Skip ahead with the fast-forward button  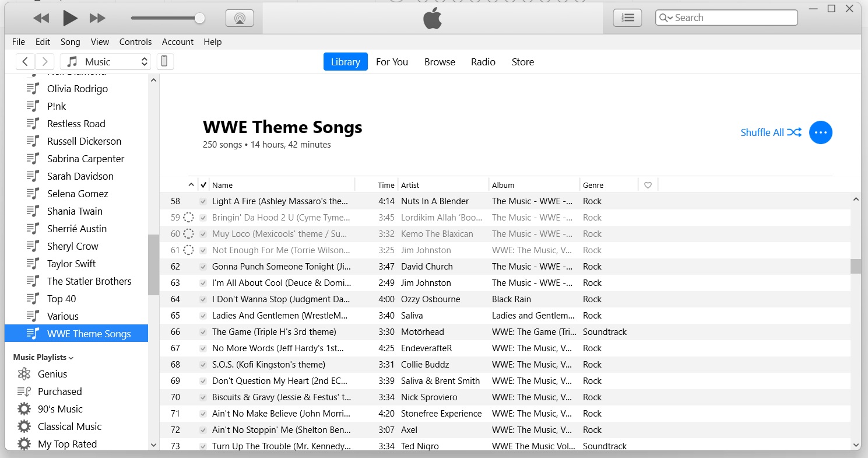pos(97,18)
